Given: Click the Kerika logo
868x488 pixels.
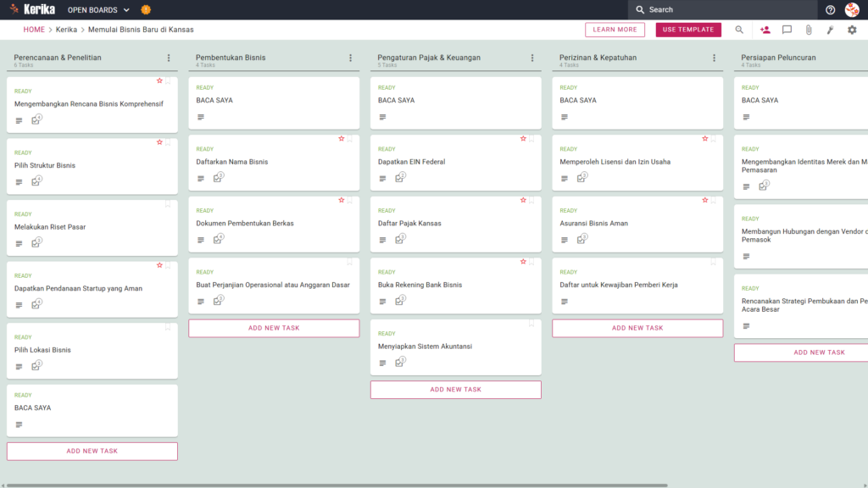Looking at the screenshot, I should (x=32, y=9).
